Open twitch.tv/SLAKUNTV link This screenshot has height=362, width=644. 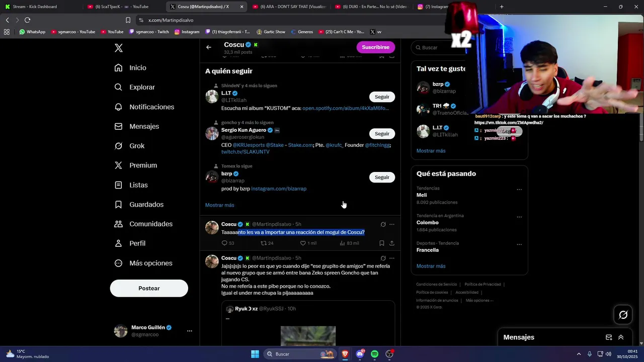click(246, 152)
